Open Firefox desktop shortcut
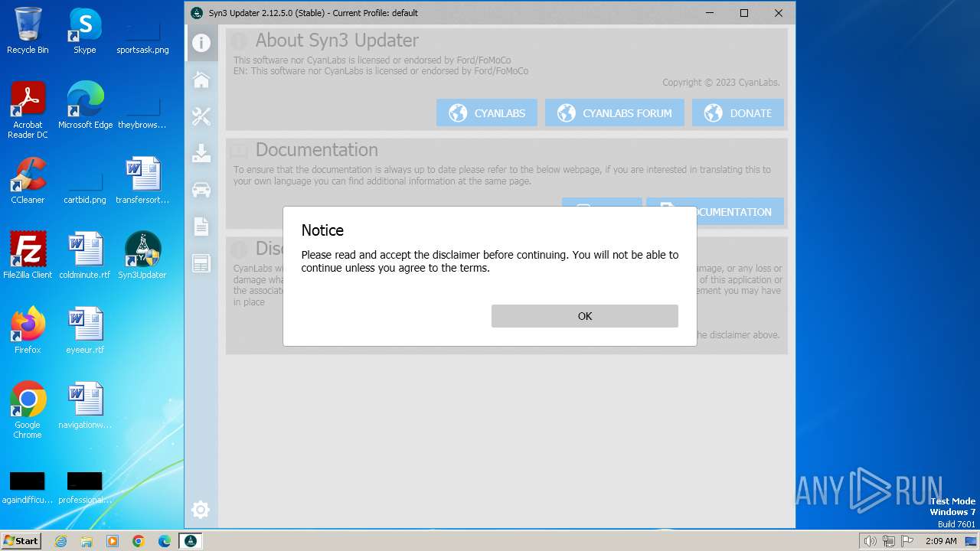Screen dimensions: 980x551 click(x=28, y=331)
